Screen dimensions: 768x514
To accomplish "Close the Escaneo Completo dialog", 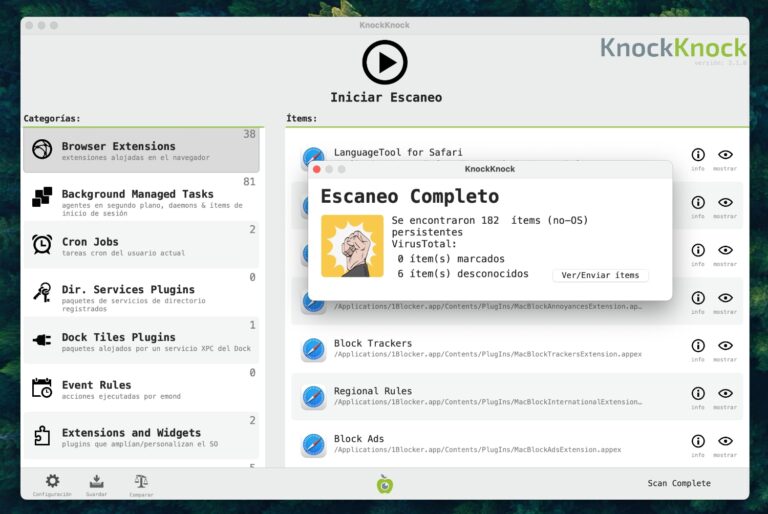I will tap(317, 169).
